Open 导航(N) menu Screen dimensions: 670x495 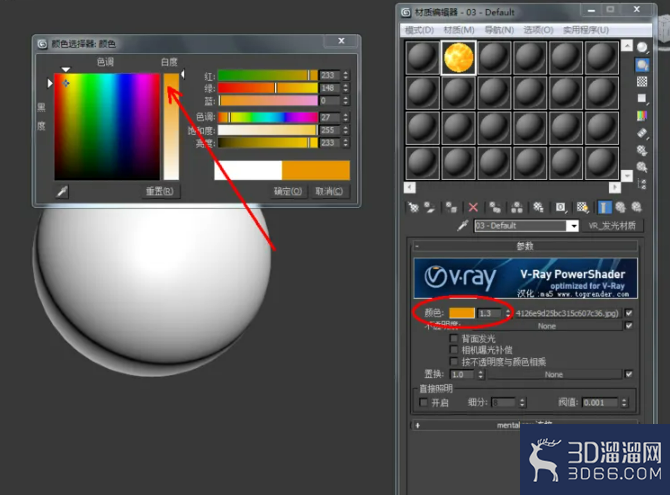(499, 30)
